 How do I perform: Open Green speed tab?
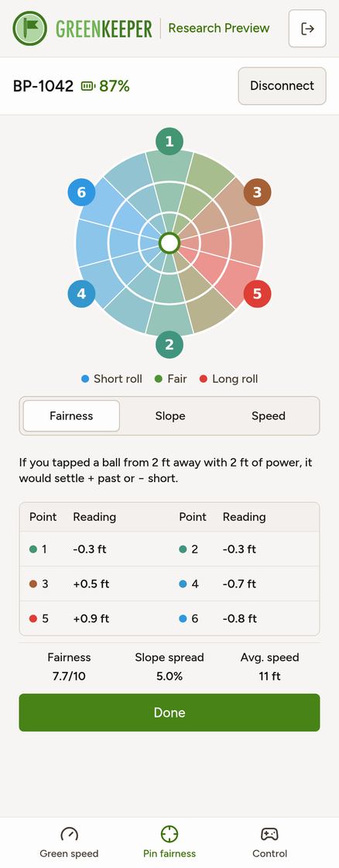click(x=69, y=842)
